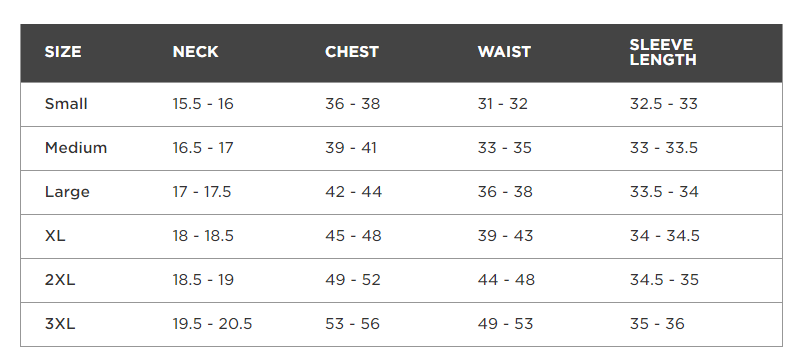801x363 pixels.
Task: Click the XL sleeve length 34 - 34.5
Action: [x=665, y=236]
